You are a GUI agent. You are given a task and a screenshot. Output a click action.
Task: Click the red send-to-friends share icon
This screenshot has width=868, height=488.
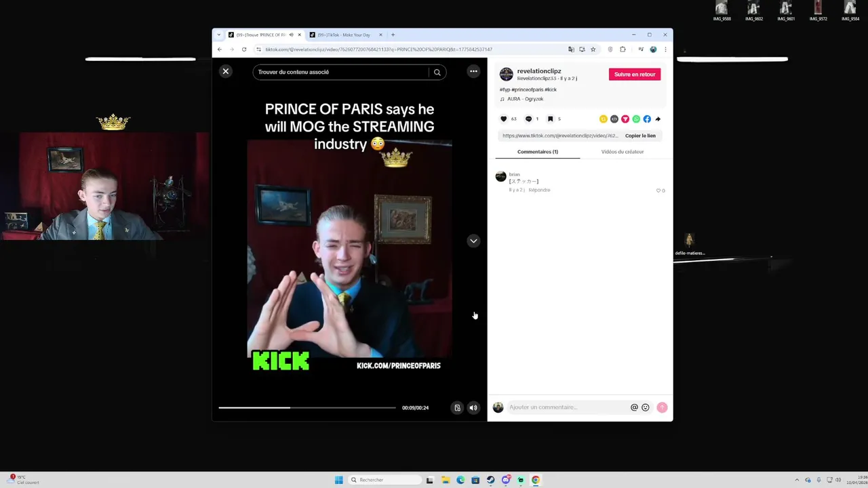click(x=625, y=119)
